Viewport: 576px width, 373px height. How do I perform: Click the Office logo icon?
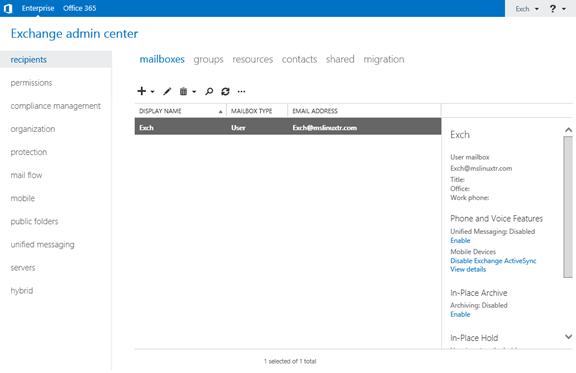click(x=8, y=8)
